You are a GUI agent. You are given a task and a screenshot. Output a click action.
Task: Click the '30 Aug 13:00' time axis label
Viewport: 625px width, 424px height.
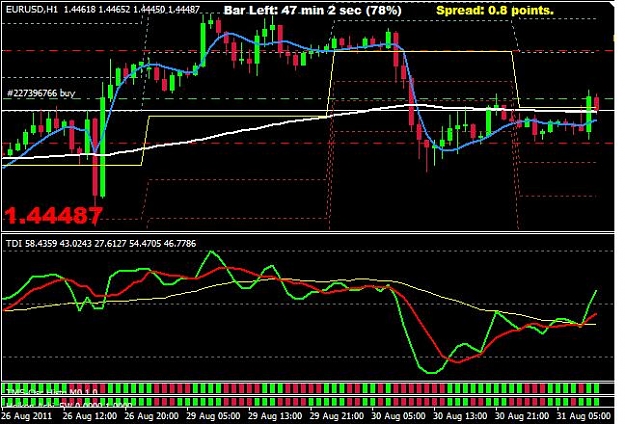pos(460,416)
